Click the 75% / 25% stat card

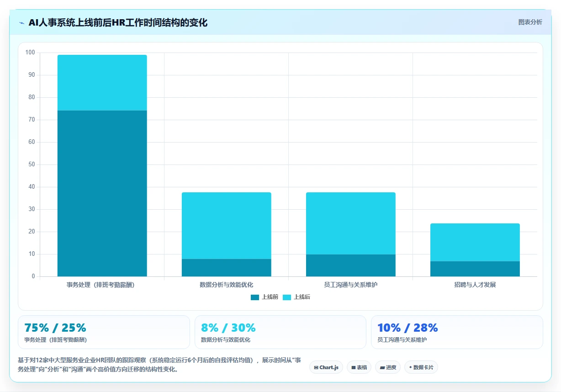pos(104,332)
